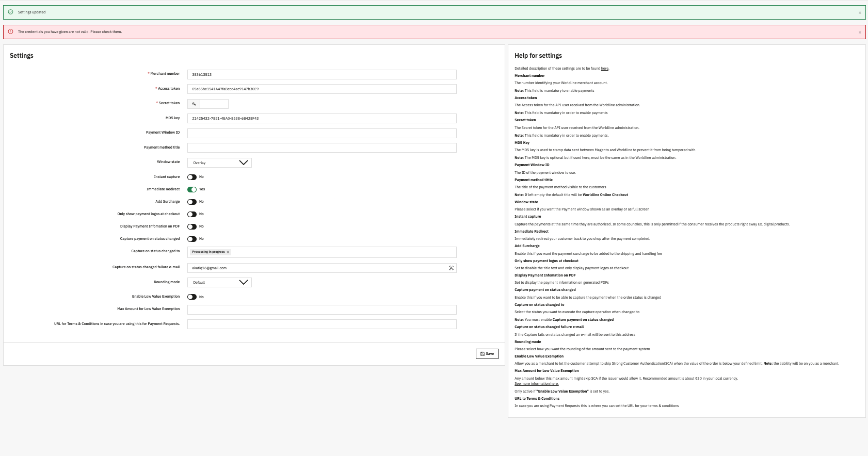Close the invalid credentials error alert
The image size is (868, 456).
click(x=860, y=32)
